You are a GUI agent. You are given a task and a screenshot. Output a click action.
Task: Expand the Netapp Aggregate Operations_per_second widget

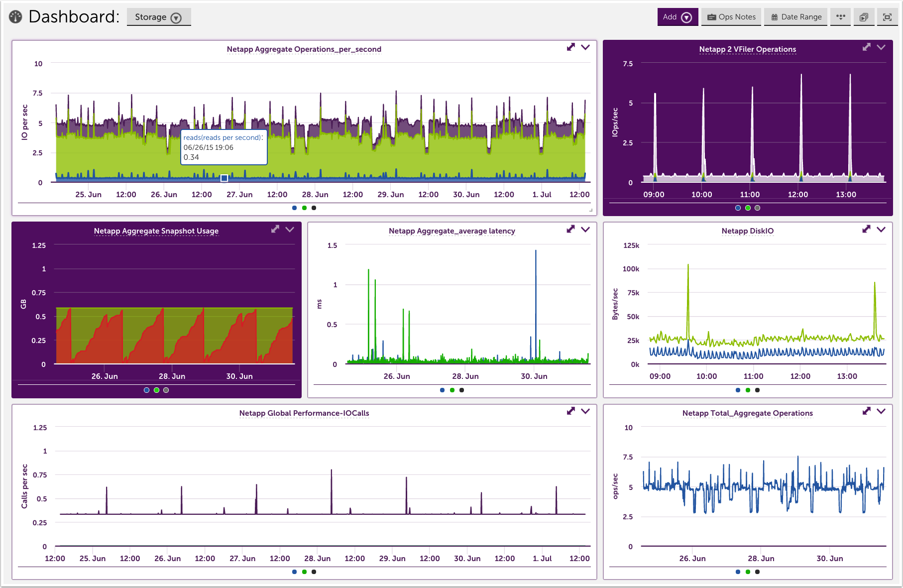click(x=571, y=47)
